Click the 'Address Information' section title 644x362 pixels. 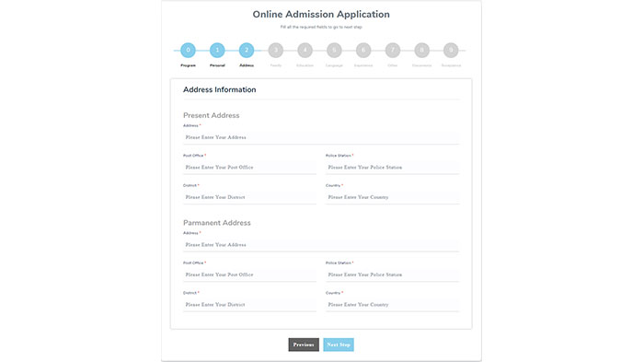[x=219, y=89]
